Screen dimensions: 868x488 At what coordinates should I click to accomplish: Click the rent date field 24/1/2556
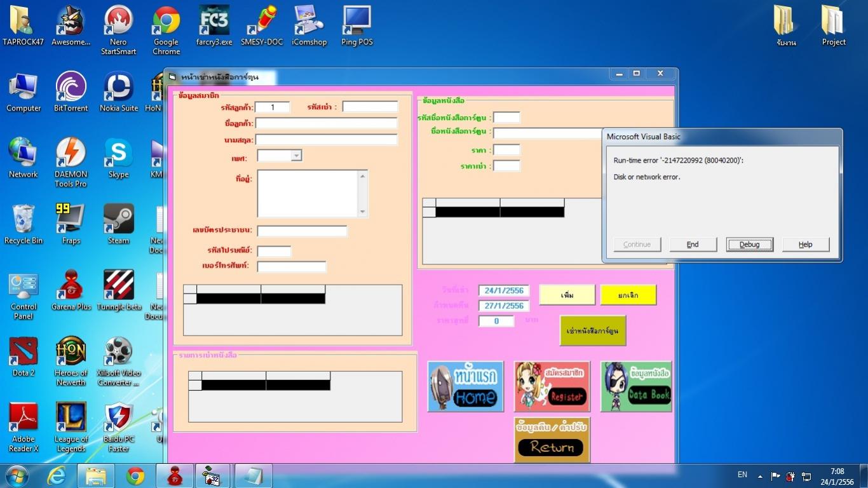pos(504,291)
